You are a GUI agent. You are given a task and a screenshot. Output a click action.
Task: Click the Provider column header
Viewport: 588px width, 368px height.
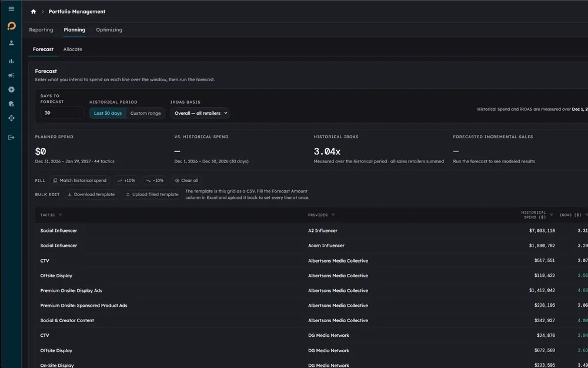pyautogui.click(x=318, y=215)
